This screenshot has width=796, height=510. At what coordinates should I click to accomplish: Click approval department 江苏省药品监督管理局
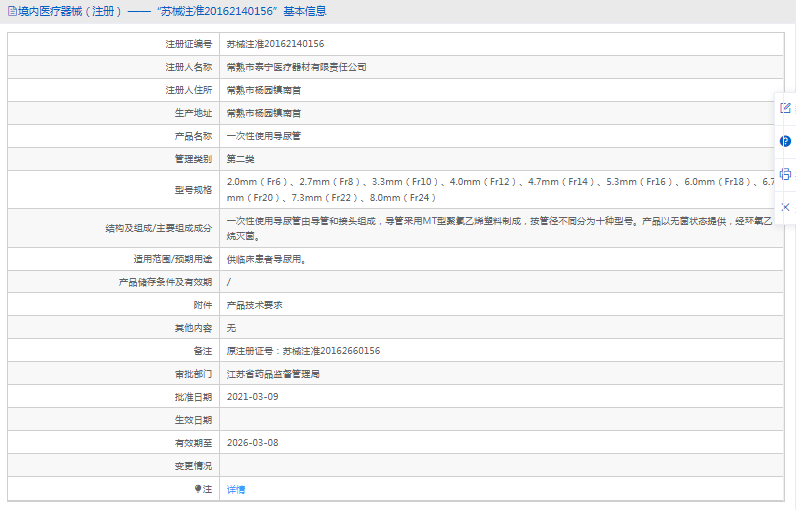[273, 374]
